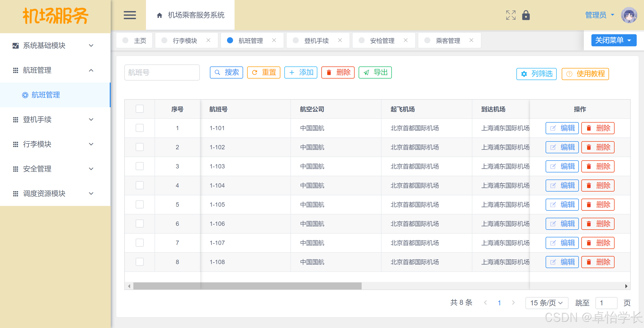Screen dimensions: 644x328
Task: Click the 导出 export button
Action: 375,72
